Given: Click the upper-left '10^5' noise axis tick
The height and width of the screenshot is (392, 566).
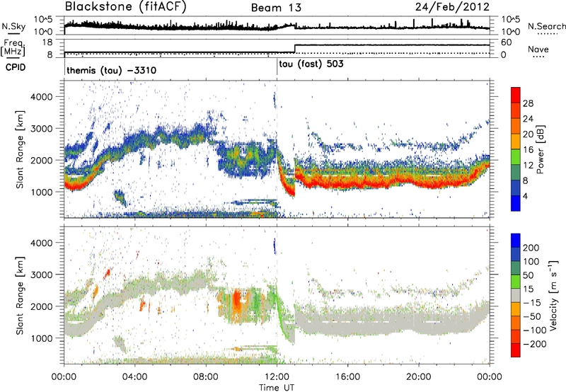Looking at the screenshot, I should point(43,19).
